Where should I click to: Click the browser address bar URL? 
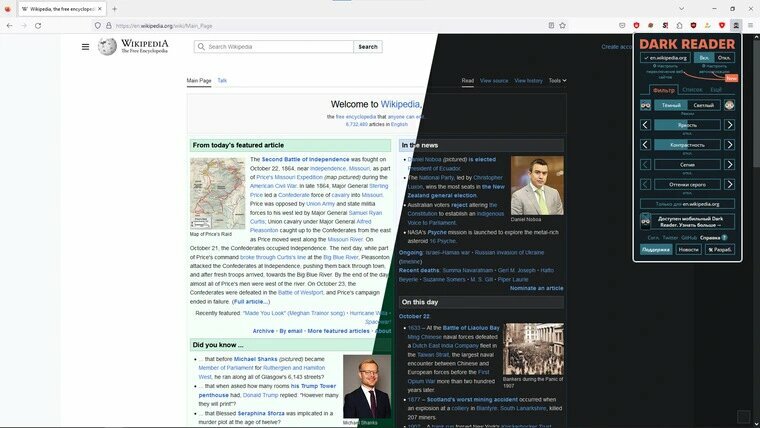pyautogui.click(x=164, y=26)
